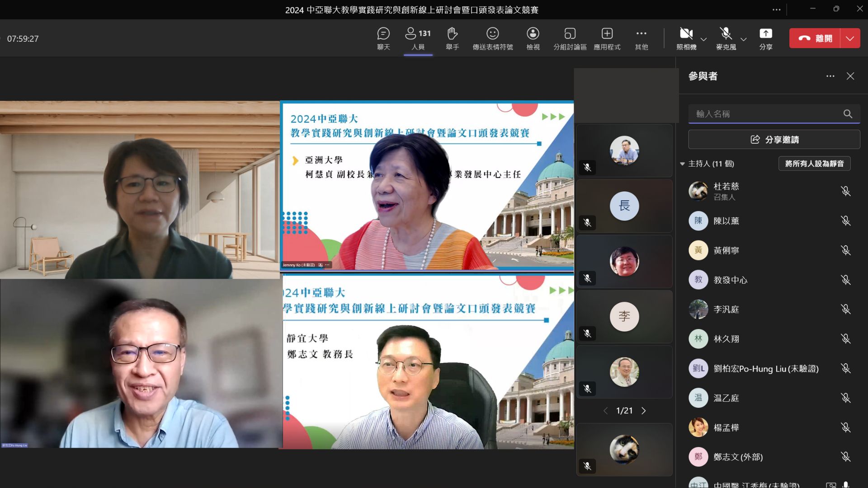Select participant 鄭志文 (外部) entry
Image resolution: width=868 pixels, height=488 pixels.
click(x=769, y=457)
